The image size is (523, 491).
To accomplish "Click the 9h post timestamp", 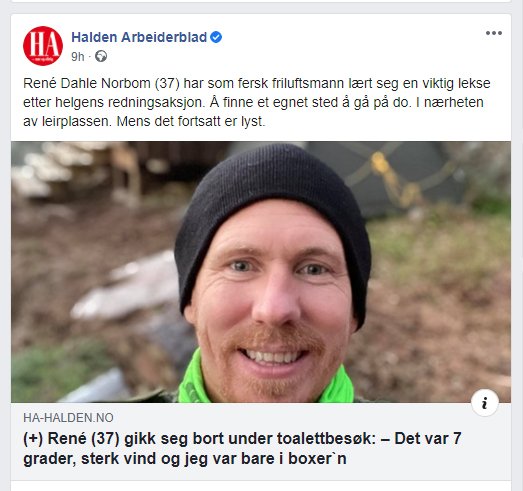I will [x=78, y=57].
